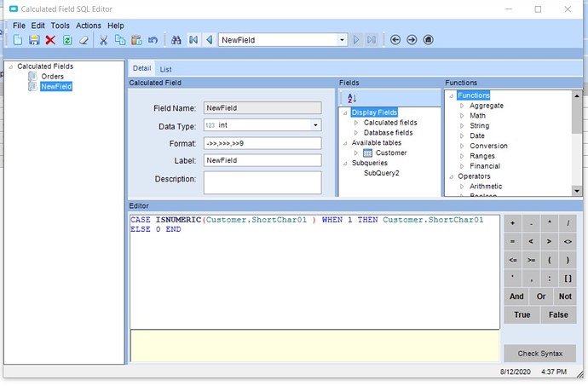This screenshot has height=386, width=588.
Task: Click the Format input field
Action: point(262,143)
